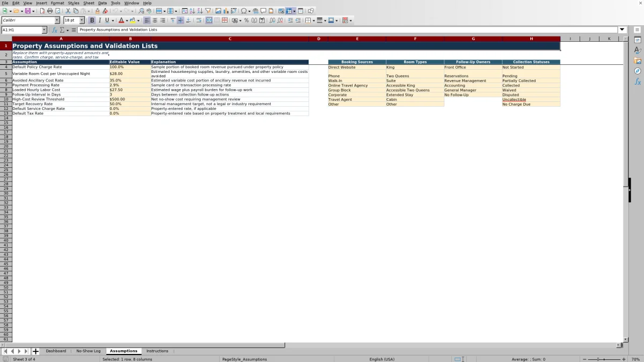Click the Center Horizontally icon
644x362 pixels.
[x=155, y=20]
